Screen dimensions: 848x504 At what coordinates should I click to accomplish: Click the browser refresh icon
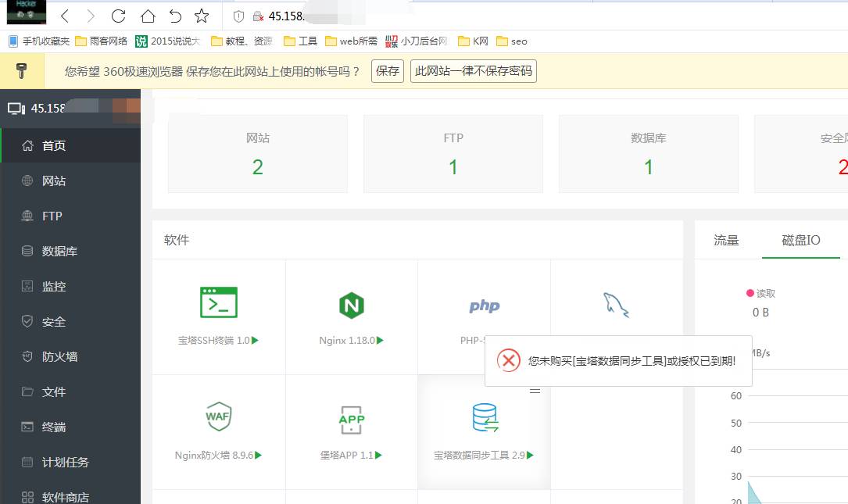tap(118, 16)
